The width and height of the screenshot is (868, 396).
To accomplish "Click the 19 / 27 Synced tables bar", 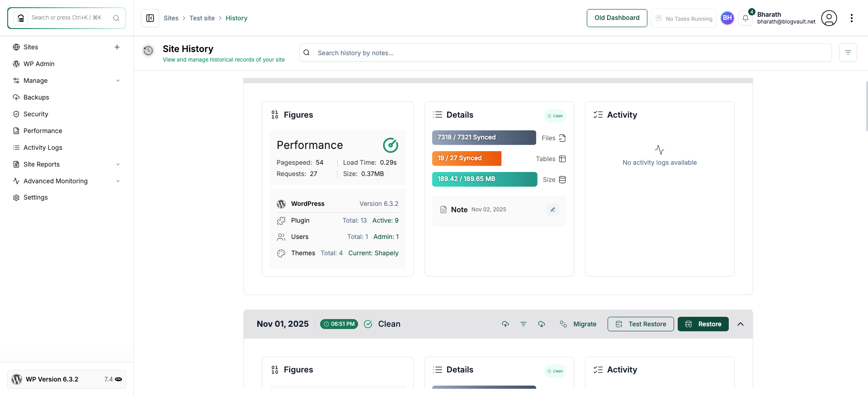I will point(467,158).
